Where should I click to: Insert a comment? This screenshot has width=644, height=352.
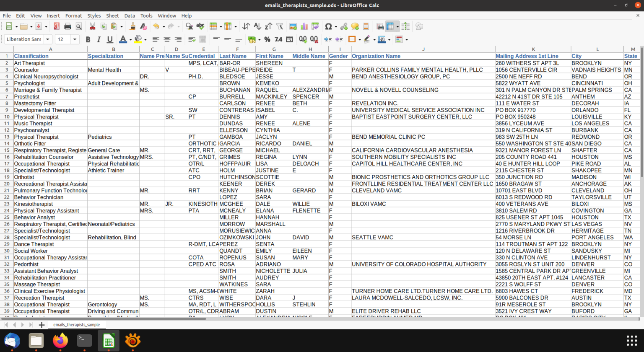[x=354, y=26]
